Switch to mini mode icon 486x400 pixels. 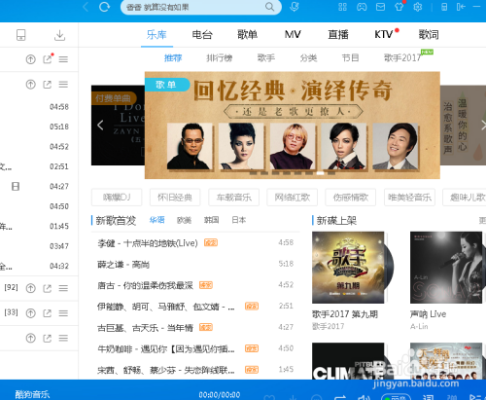click(461, 7)
